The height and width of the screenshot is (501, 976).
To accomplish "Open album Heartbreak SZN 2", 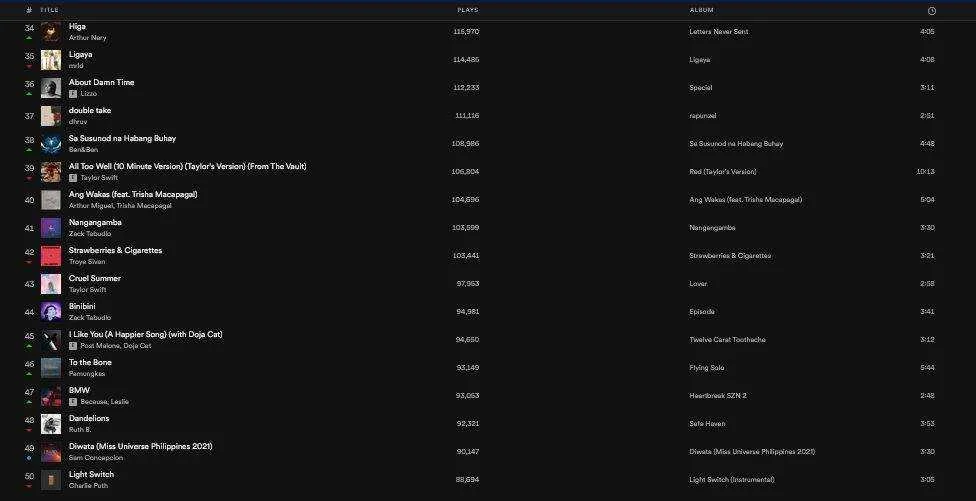I will 718,396.
